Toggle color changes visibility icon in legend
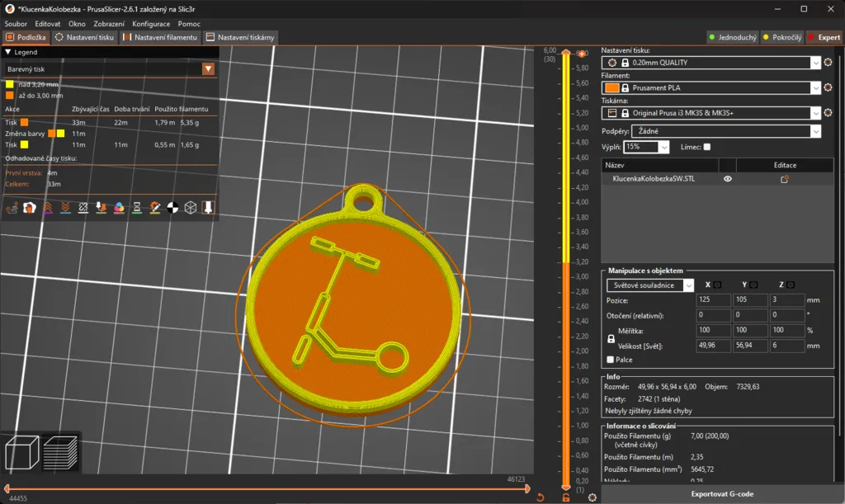This screenshot has width=845, height=504. coord(119,208)
